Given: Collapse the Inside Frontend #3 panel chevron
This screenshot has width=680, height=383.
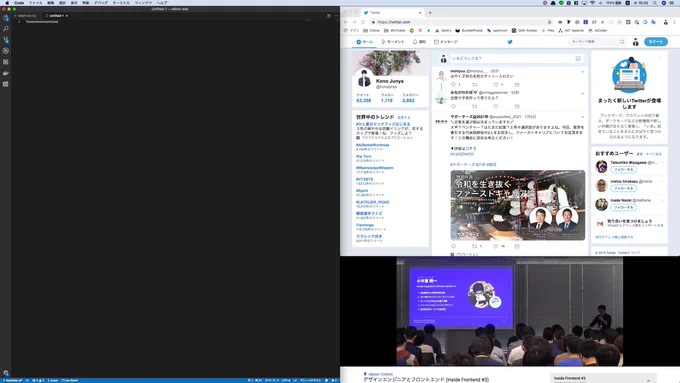Looking at the screenshot, I should (648, 380).
